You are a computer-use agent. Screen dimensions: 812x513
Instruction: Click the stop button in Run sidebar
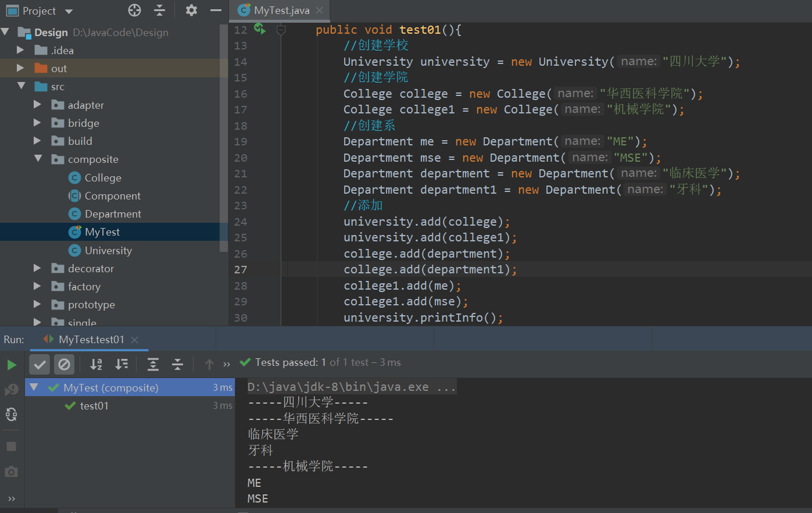tap(11, 446)
